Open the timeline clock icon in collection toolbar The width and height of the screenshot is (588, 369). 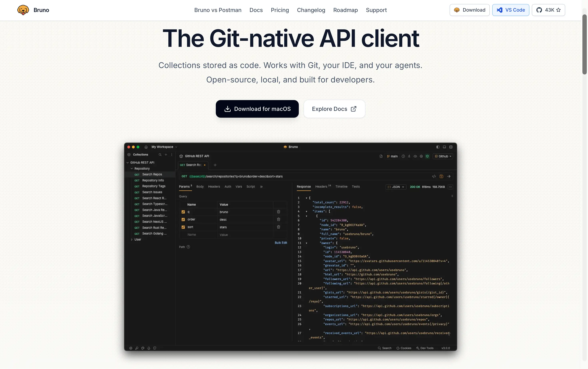(403, 156)
